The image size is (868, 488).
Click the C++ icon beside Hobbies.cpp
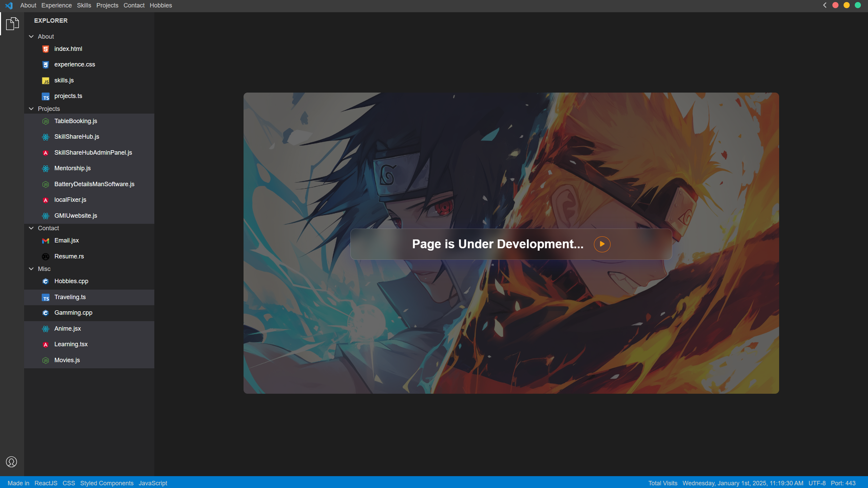(45, 281)
